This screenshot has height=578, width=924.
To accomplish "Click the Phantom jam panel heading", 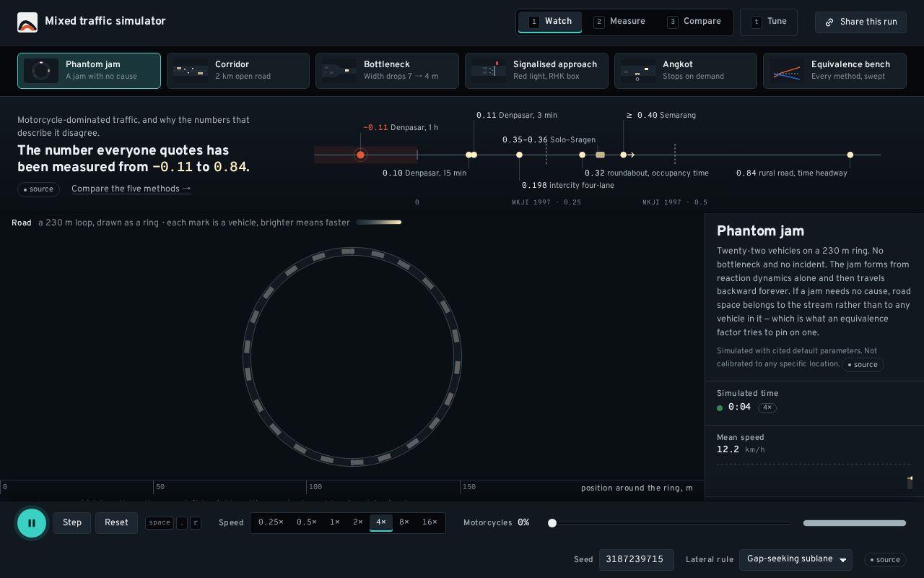I will tap(760, 231).
